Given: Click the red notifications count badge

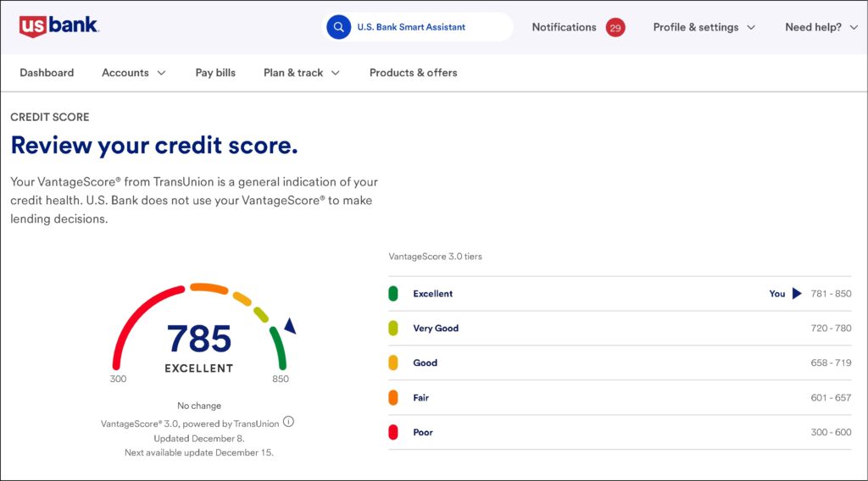Looking at the screenshot, I should pos(615,27).
